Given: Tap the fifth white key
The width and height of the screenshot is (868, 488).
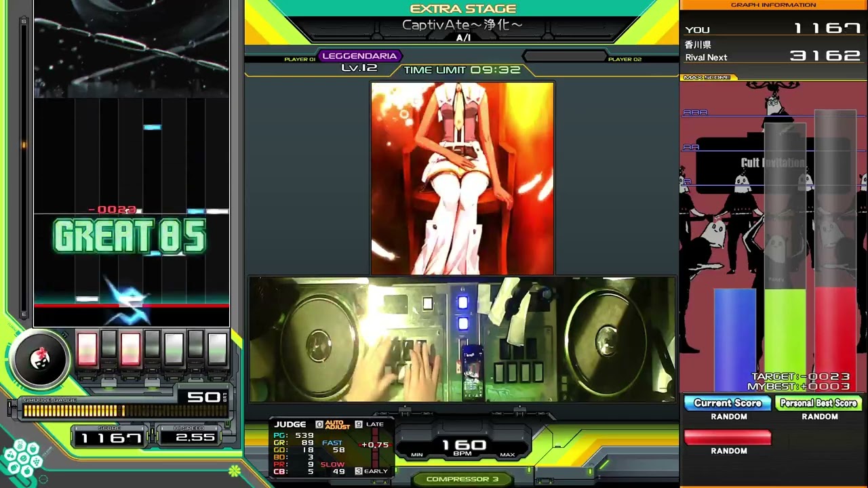Looking at the screenshot, I should (x=174, y=349).
